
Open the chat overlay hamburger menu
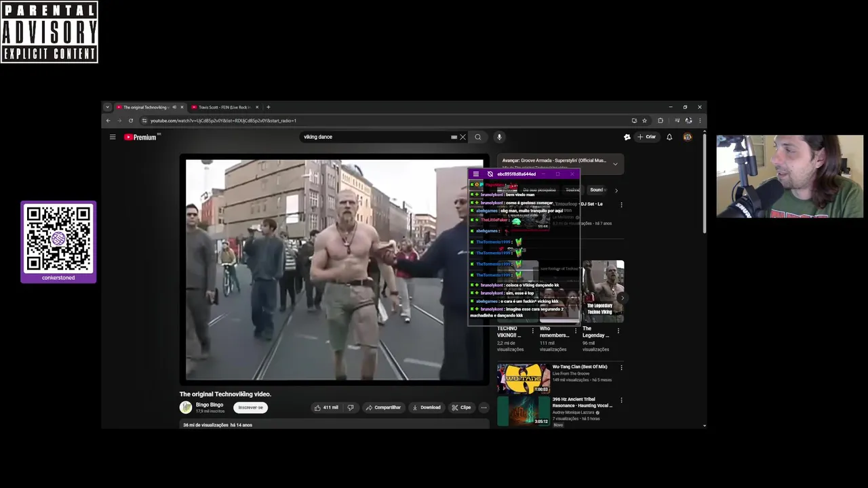(475, 174)
